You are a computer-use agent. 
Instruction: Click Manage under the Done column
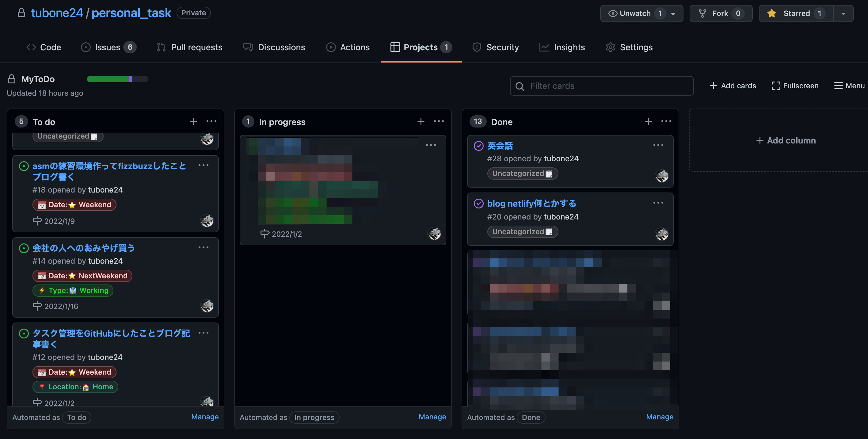tap(659, 417)
